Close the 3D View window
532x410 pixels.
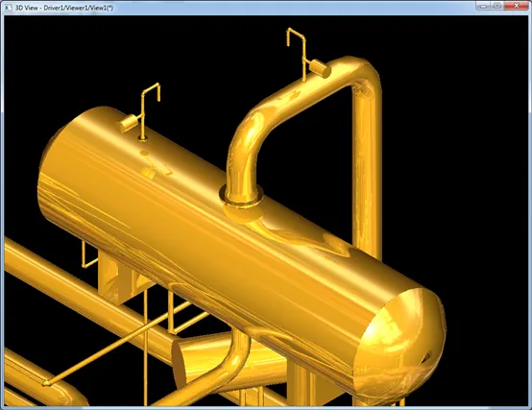[516, 6]
